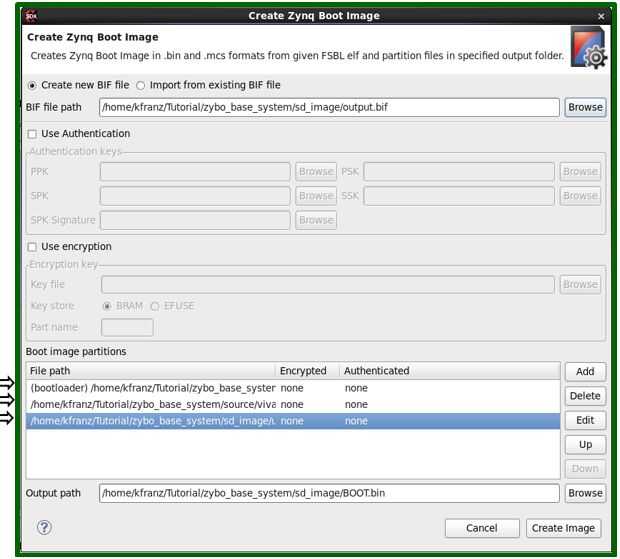Click the File path column header
620x559 pixels.
click(151, 371)
